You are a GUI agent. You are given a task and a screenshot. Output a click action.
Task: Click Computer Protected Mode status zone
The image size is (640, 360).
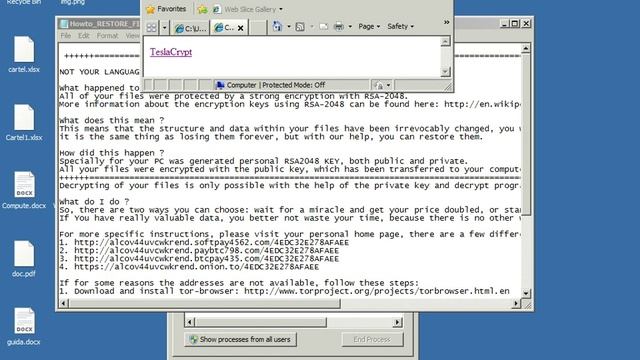coord(271,85)
